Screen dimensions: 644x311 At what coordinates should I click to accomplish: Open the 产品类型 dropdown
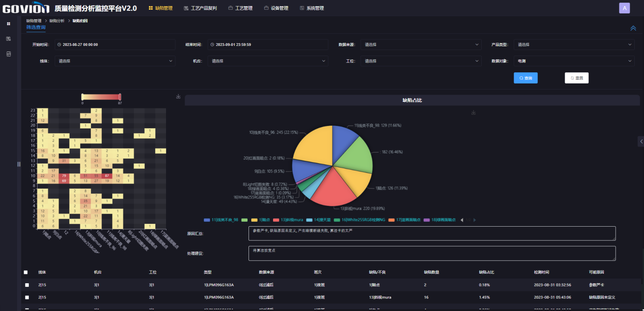tap(574, 44)
